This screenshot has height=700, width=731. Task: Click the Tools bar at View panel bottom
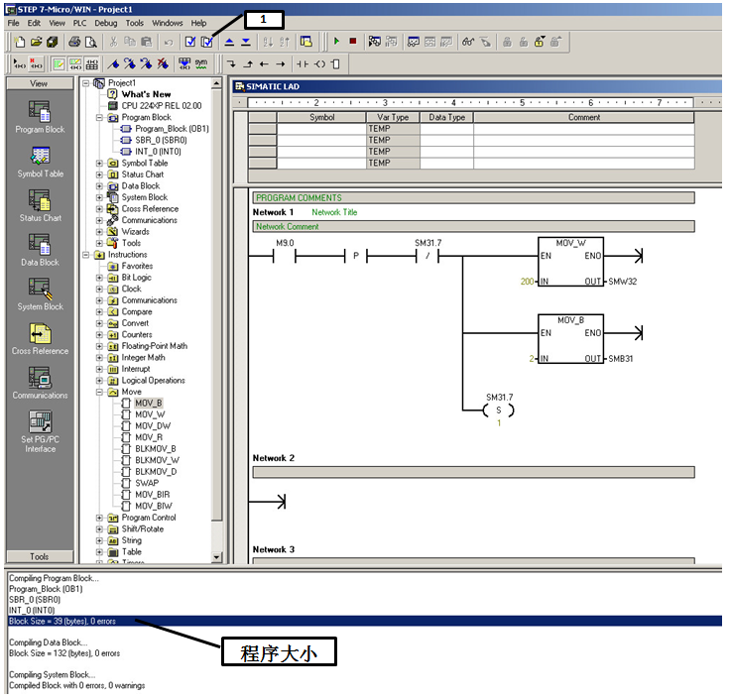39,557
